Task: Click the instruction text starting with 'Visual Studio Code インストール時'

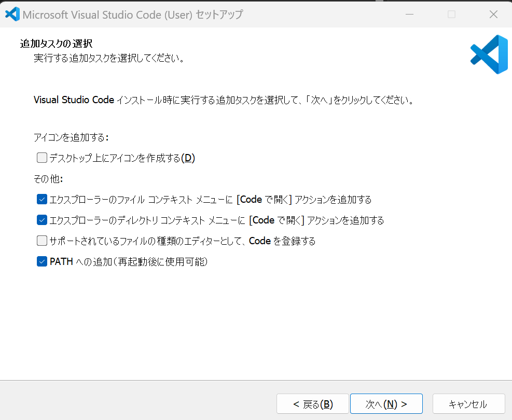Action: pyautogui.click(x=224, y=100)
